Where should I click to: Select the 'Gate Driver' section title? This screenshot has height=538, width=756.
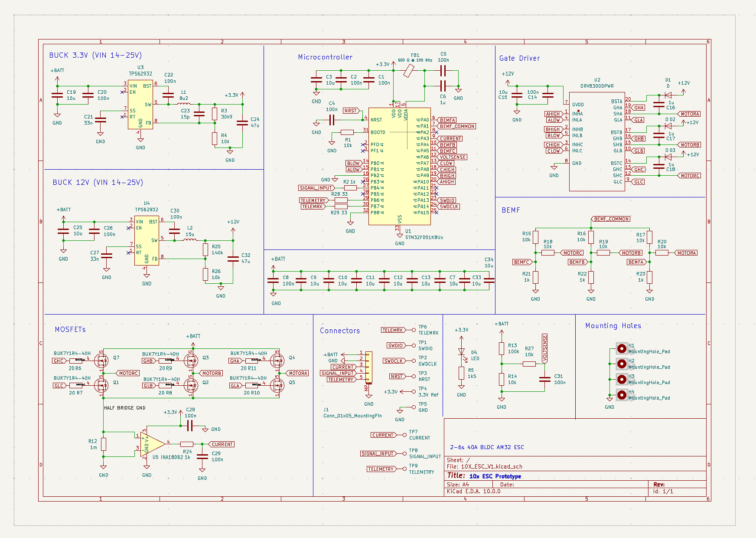click(519, 58)
